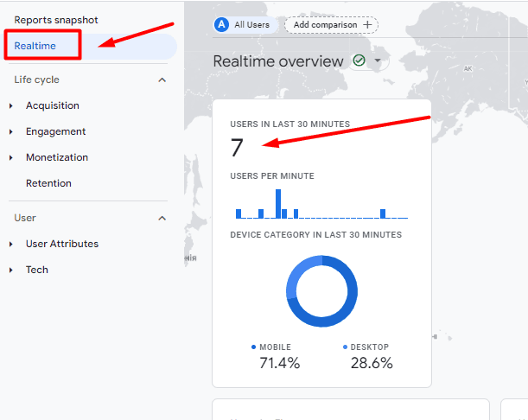Expand the Engagement triangle

coord(11,131)
